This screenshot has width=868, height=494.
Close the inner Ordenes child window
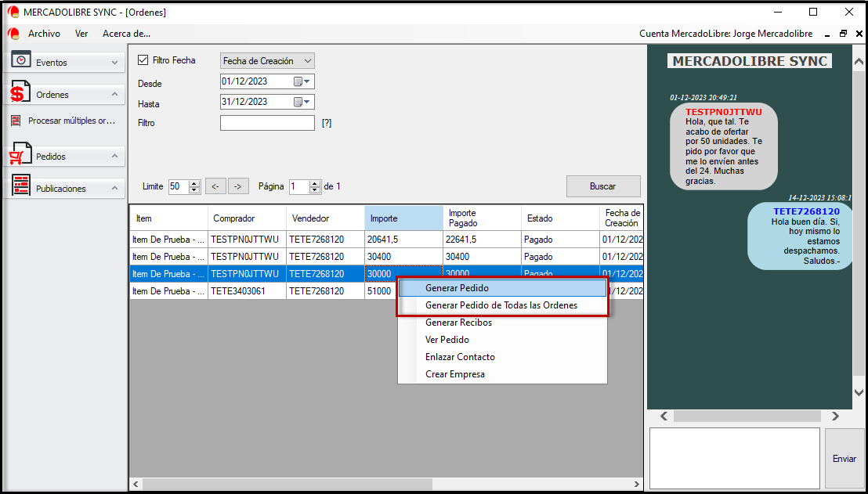tap(858, 34)
